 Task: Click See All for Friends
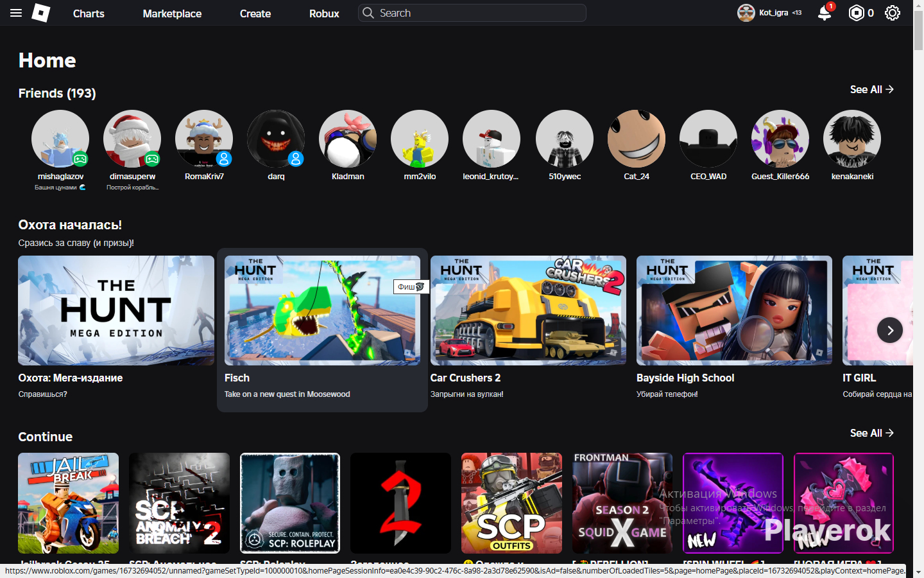872,89
